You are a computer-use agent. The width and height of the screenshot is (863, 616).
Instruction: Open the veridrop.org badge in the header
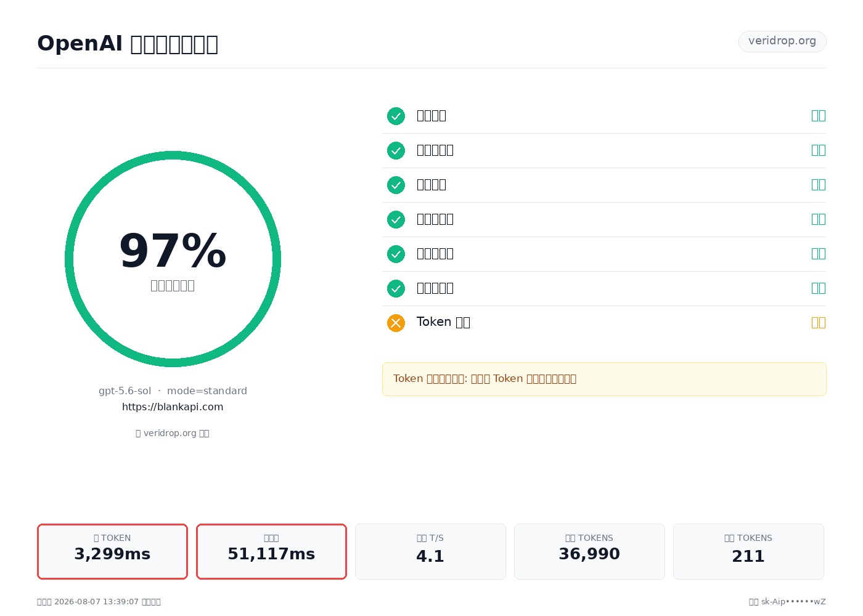click(782, 41)
